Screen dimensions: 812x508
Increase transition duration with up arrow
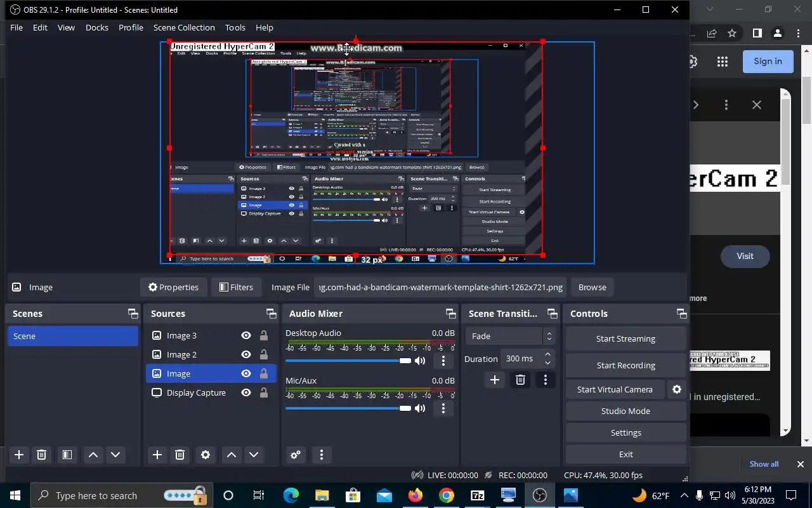coord(548,354)
